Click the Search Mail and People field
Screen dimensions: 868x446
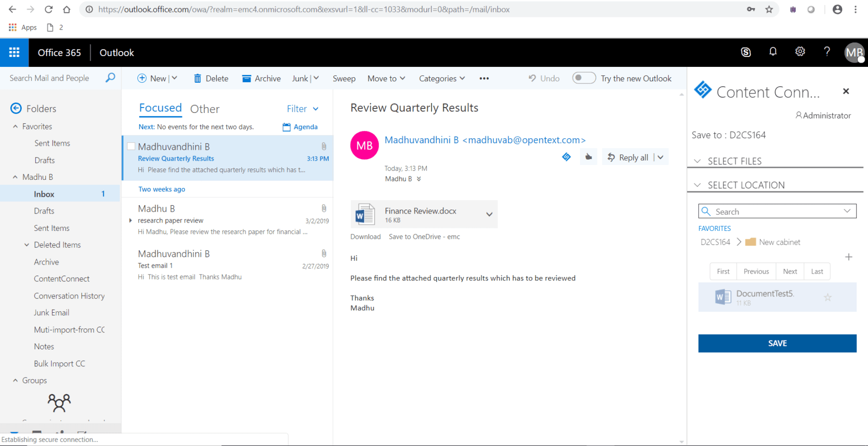point(50,78)
